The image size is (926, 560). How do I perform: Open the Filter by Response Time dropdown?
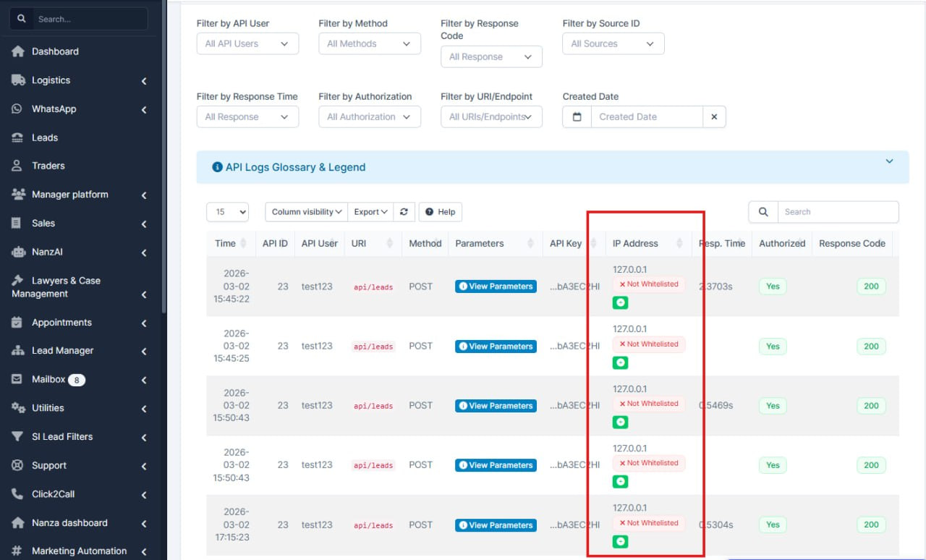tap(247, 116)
